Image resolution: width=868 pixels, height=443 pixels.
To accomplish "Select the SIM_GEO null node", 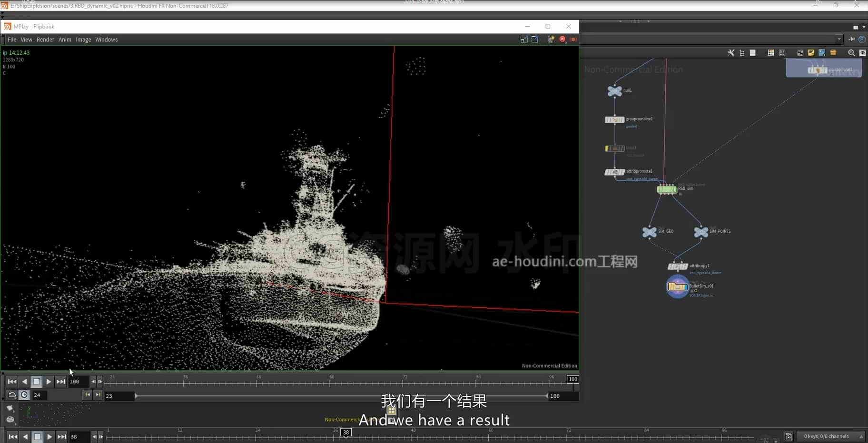I will pos(650,232).
